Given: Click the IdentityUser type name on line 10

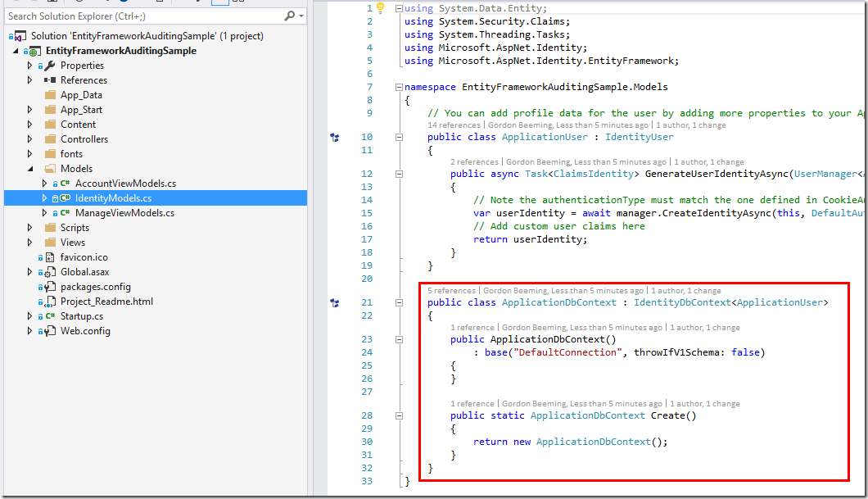Looking at the screenshot, I should tap(640, 138).
